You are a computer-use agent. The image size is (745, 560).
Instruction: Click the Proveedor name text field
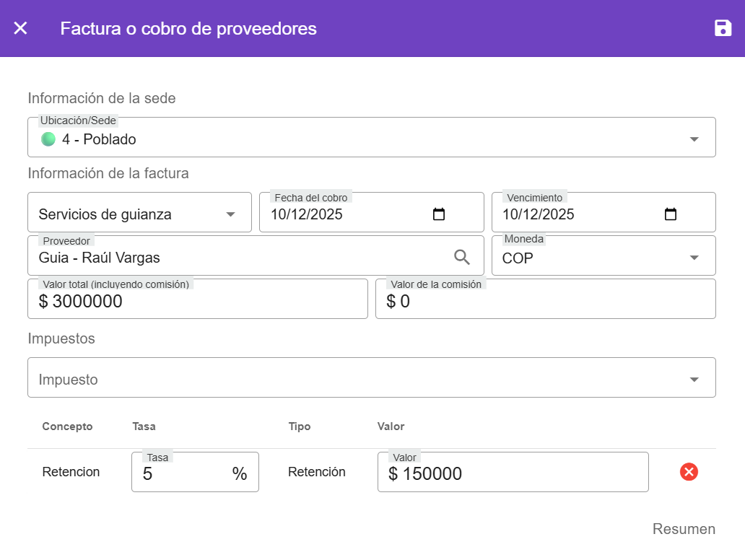(238, 258)
